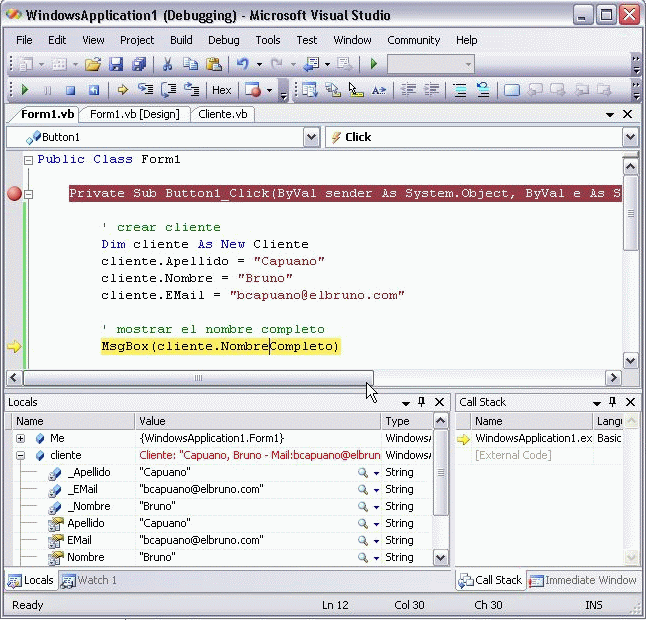Viewport: 646px width, 620px height.
Task: Save the current file with the floppy icon
Action: click(116, 64)
